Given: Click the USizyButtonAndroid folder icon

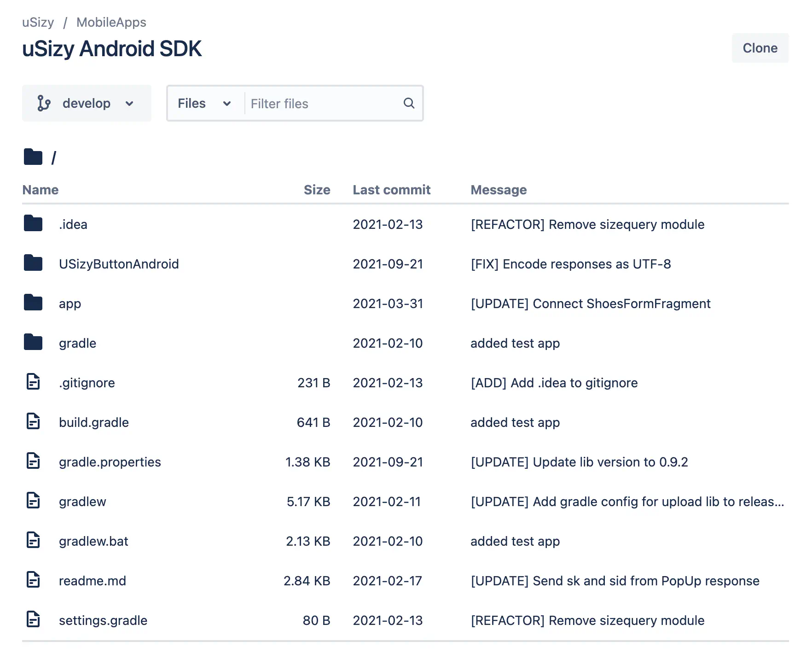Looking at the screenshot, I should (x=33, y=263).
